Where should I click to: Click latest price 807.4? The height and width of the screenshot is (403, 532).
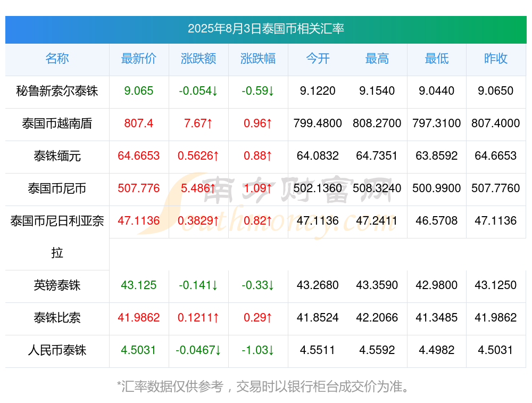pos(139,124)
